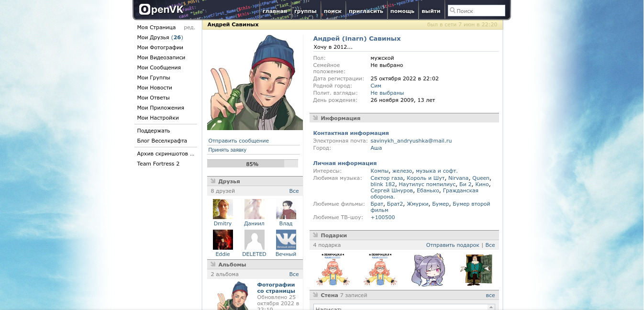This screenshot has height=310, width=644.
Task: Open Моя Страница in sidebar
Action: (156, 27)
